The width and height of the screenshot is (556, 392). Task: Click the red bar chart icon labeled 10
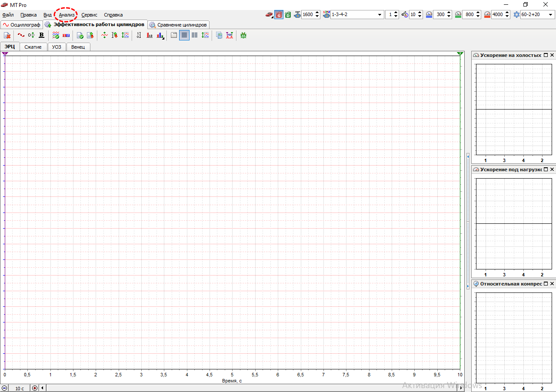coord(150,36)
